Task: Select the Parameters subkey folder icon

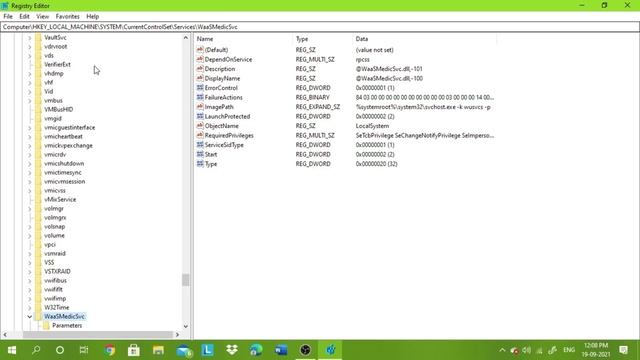Action: pyautogui.click(x=47, y=325)
